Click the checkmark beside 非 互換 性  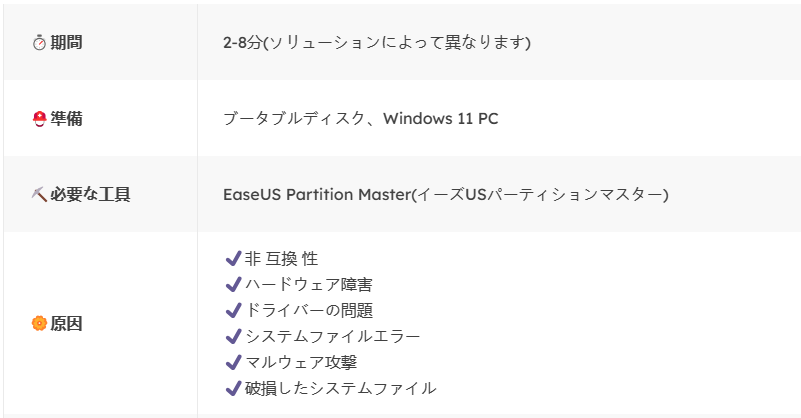tap(234, 259)
